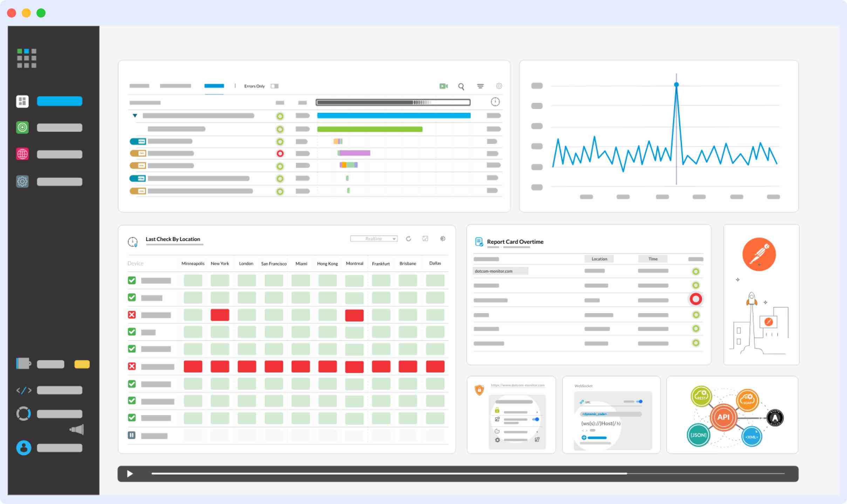
Task: Select the code snippet icon in sidebar
Action: [x=23, y=390]
